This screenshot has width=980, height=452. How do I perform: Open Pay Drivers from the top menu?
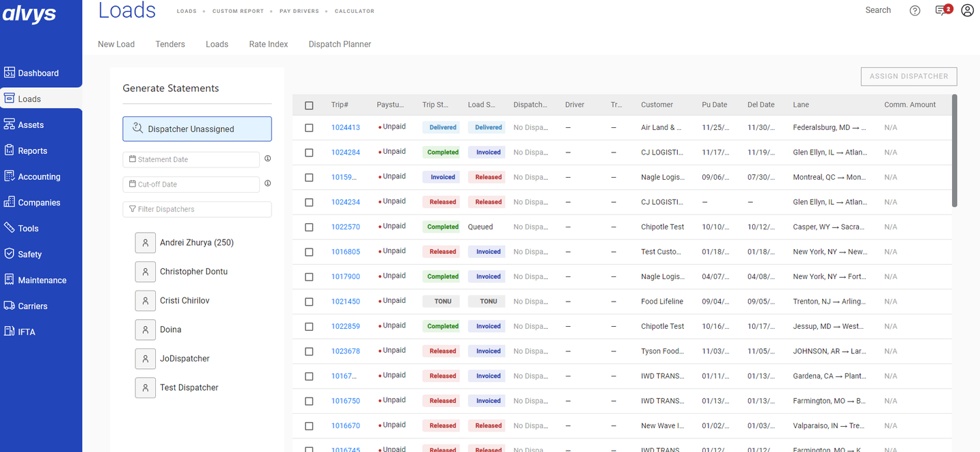(x=299, y=12)
